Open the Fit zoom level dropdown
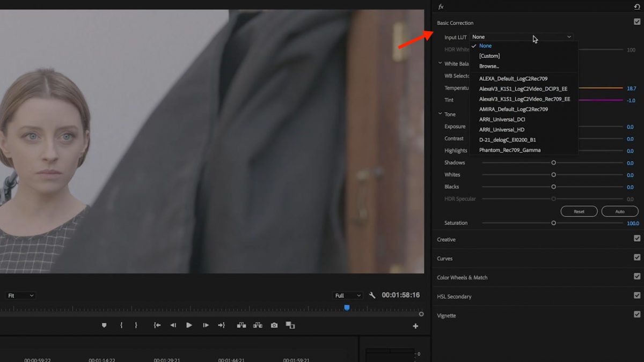644x362 pixels. 20,295
